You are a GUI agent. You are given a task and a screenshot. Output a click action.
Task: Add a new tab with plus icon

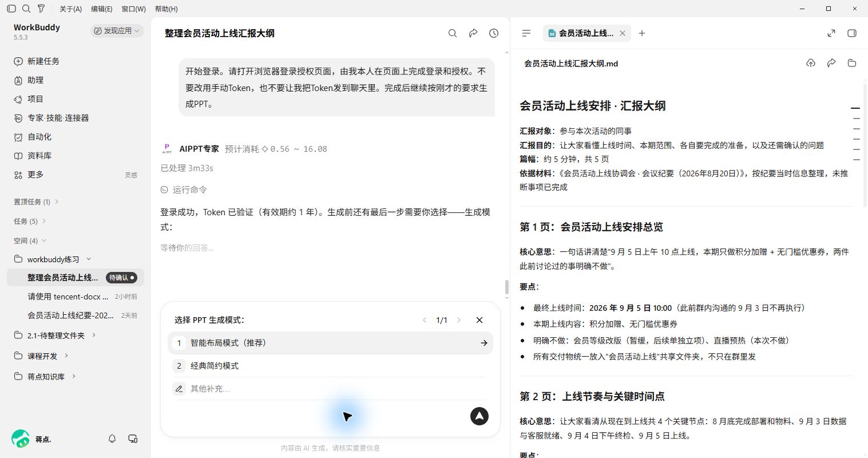[x=642, y=33]
